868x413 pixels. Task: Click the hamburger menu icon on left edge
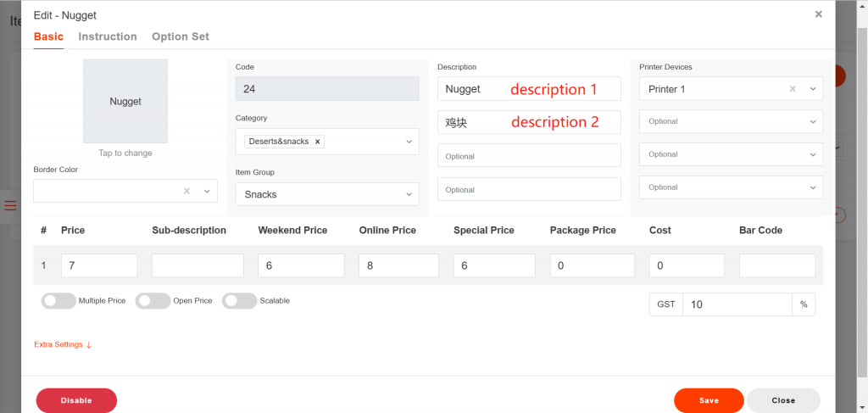coord(10,205)
